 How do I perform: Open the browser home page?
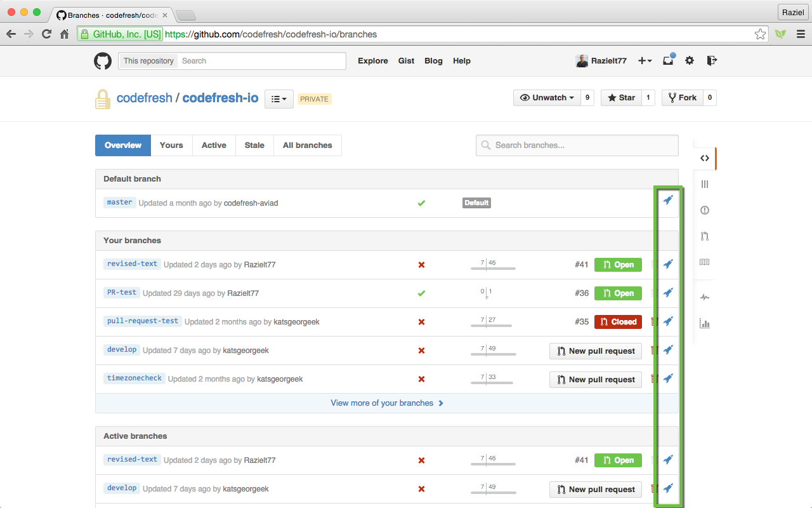(x=64, y=34)
